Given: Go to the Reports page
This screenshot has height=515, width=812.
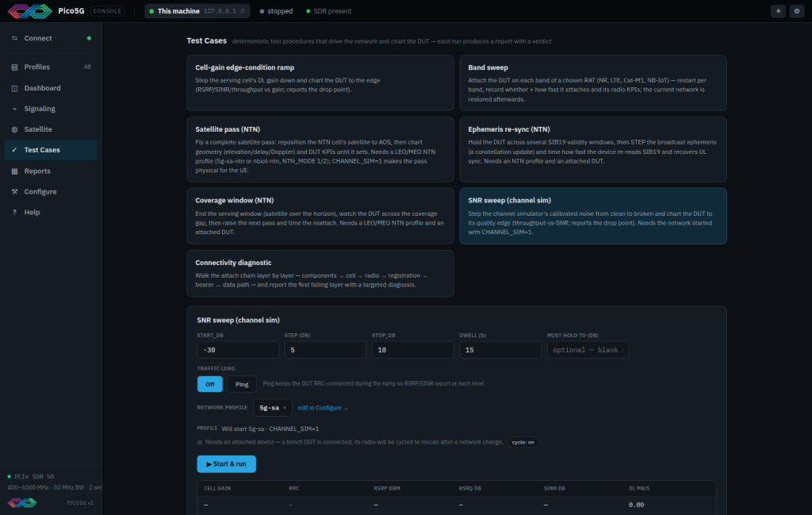Looking at the screenshot, I should pos(50,171).
